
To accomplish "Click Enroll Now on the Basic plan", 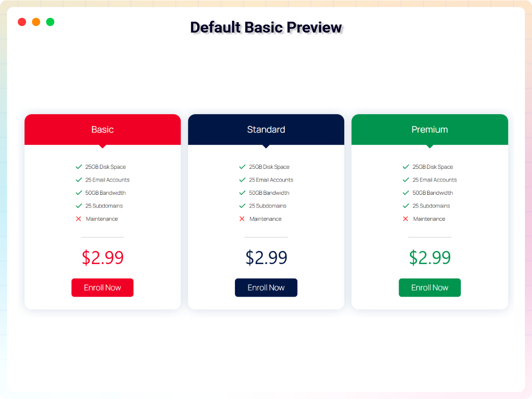I will click(x=102, y=287).
